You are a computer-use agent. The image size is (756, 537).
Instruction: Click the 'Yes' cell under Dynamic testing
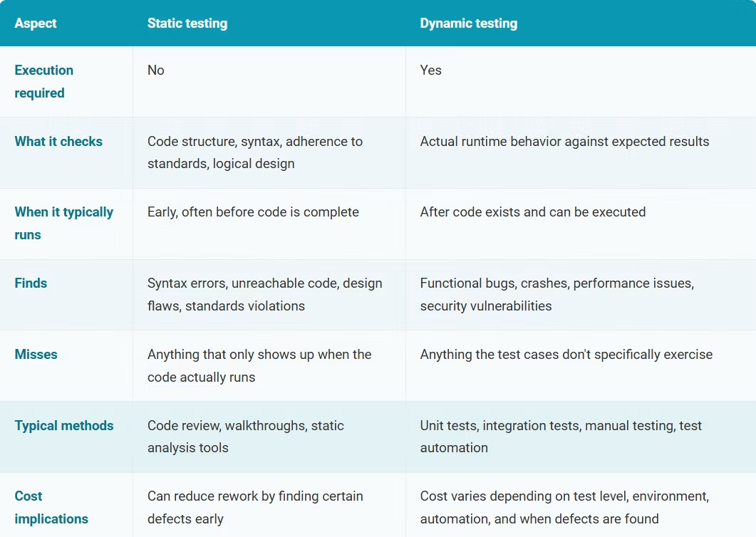pyautogui.click(x=430, y=71)
